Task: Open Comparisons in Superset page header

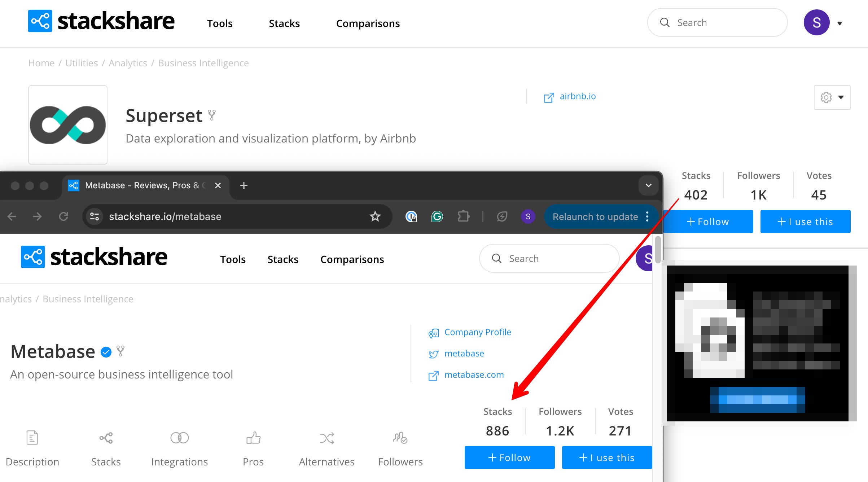Action: (368, 23)
